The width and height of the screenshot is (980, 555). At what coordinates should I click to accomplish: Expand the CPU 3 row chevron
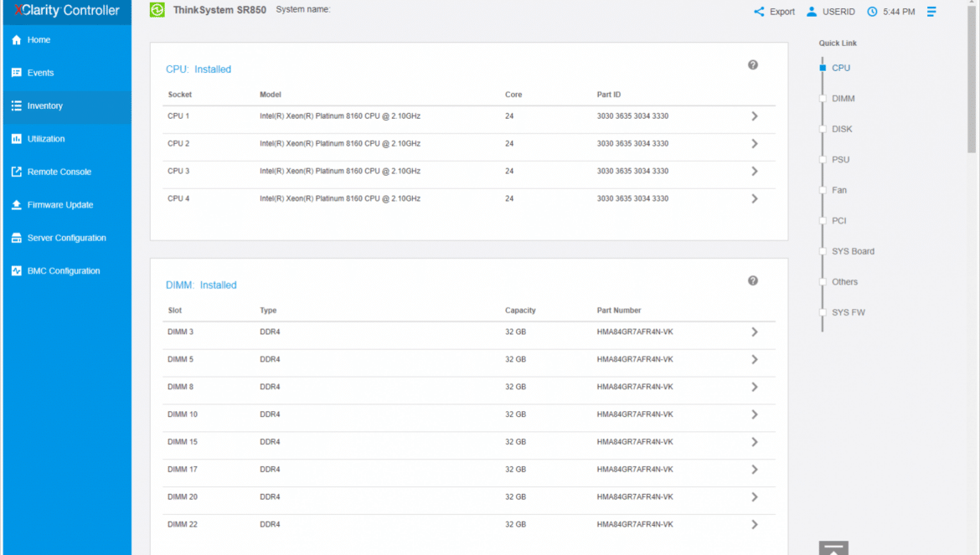[x=755, y=171]
